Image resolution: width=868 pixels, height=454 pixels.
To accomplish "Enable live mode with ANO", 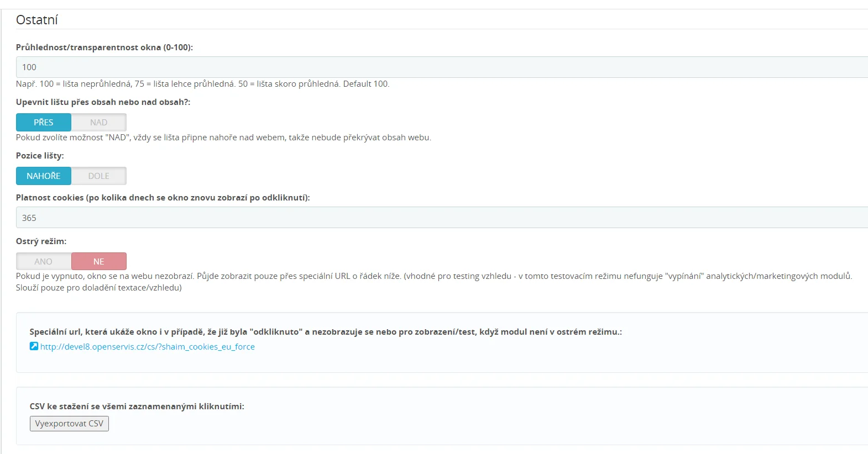I will pos(44,261).
